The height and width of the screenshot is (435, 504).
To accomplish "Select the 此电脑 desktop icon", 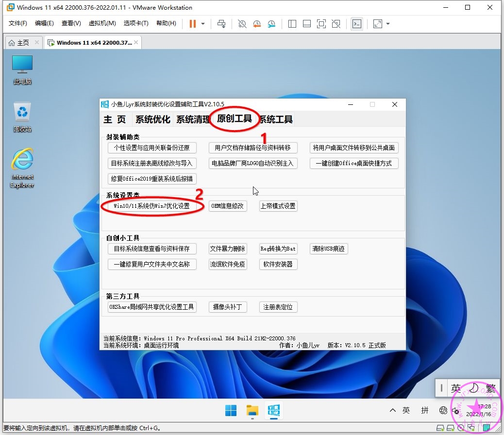I will click(x=22, y=70).
